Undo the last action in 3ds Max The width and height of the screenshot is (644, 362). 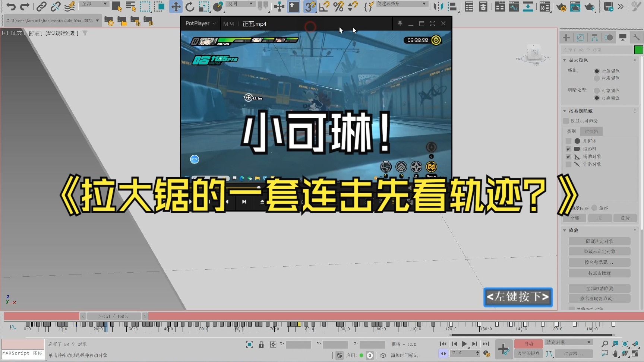coord(11,6)
